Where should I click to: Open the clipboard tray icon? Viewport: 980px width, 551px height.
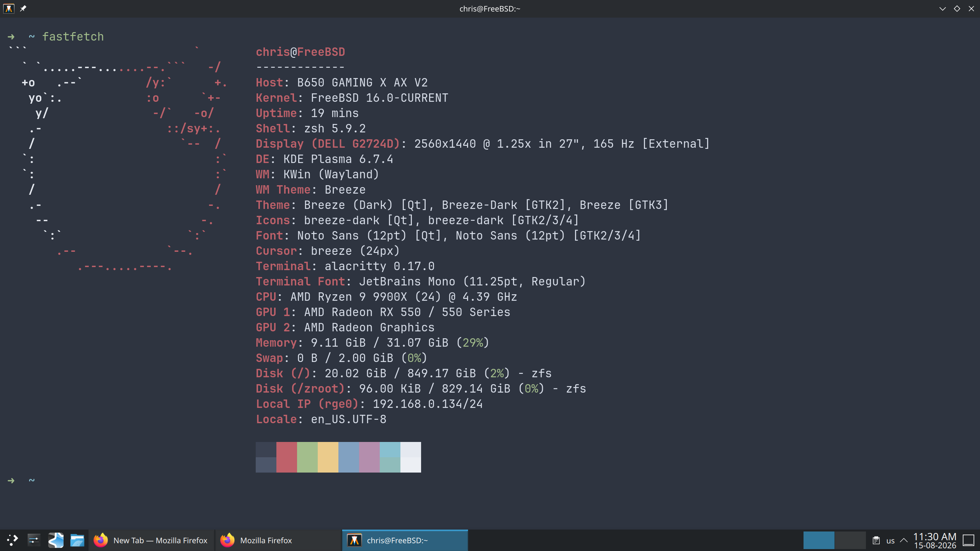click(x=876, y=540)
